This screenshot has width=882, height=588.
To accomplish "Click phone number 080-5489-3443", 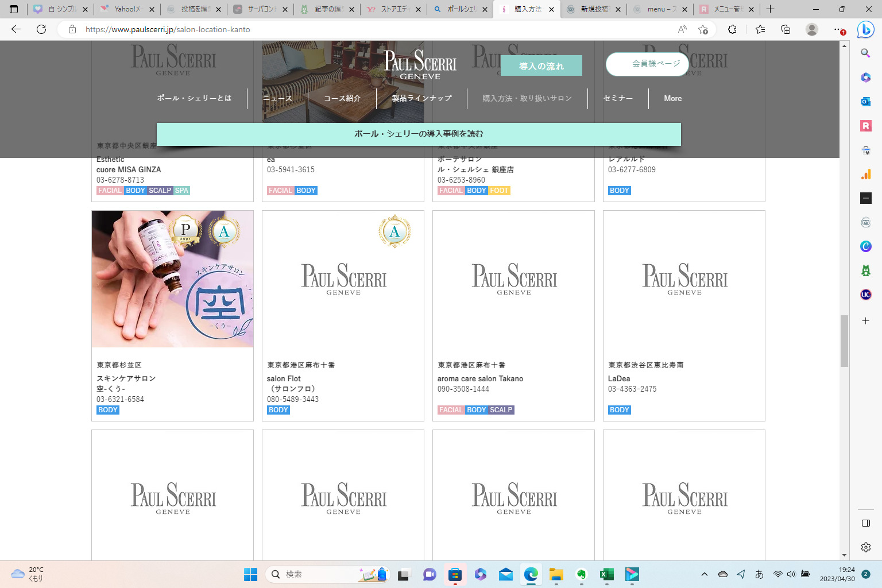I will point(293,399).
